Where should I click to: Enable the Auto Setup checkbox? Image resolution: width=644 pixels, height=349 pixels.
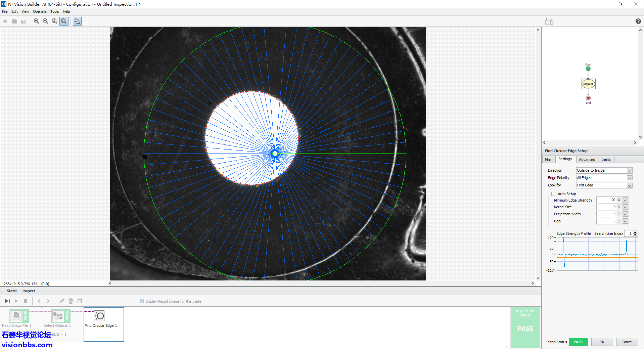pyautogui.click(x=553, y=194)
